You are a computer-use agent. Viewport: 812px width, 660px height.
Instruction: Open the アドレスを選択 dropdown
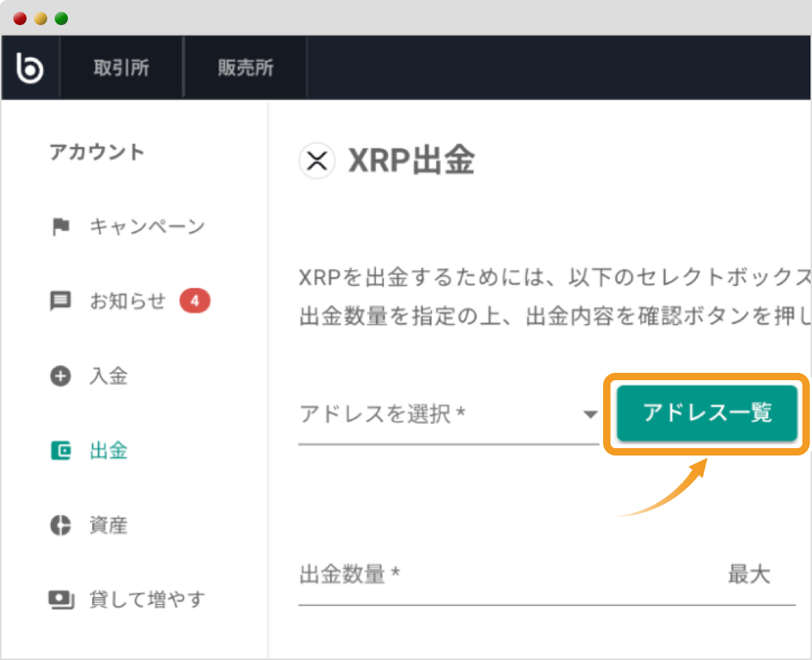pyautogui.click(x=428, y=415)
